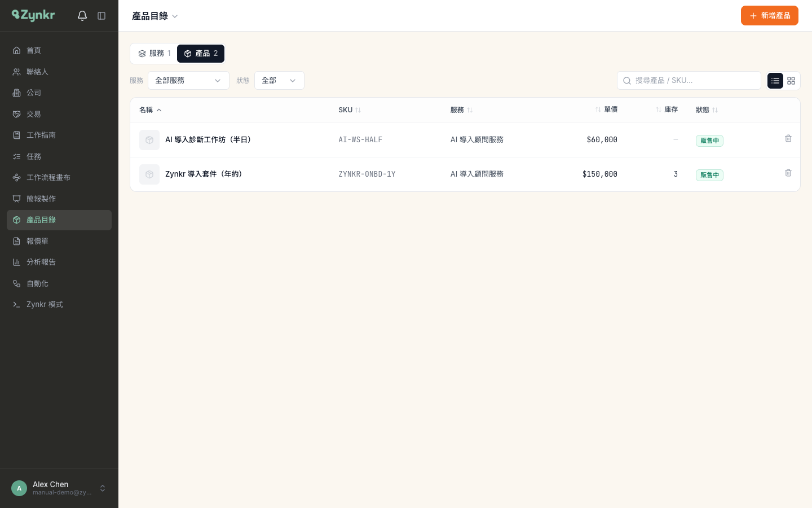This screenshot has width=812, height=508.
Task: Click SKU AI-WS-HALF
Action: (360, 139)
